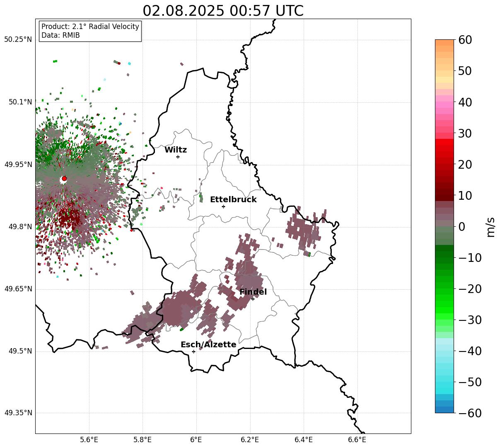Click the colorbar label 0
The width and height of the screenshot is (500, 448).
tap(461, 227)
